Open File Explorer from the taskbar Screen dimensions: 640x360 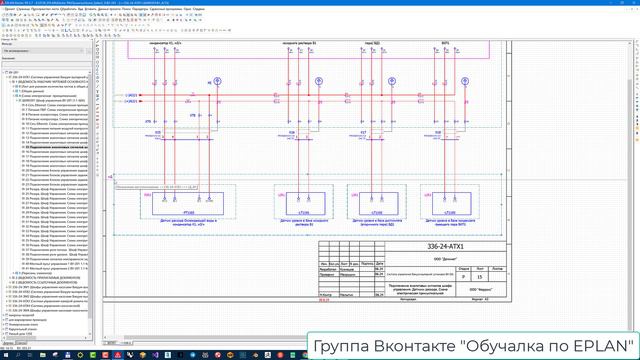click(42, 355)
